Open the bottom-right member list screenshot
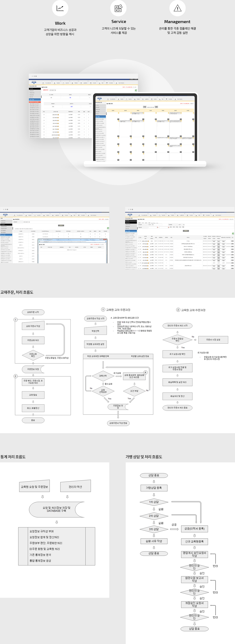Screen dimensions: 235x644 180,240
